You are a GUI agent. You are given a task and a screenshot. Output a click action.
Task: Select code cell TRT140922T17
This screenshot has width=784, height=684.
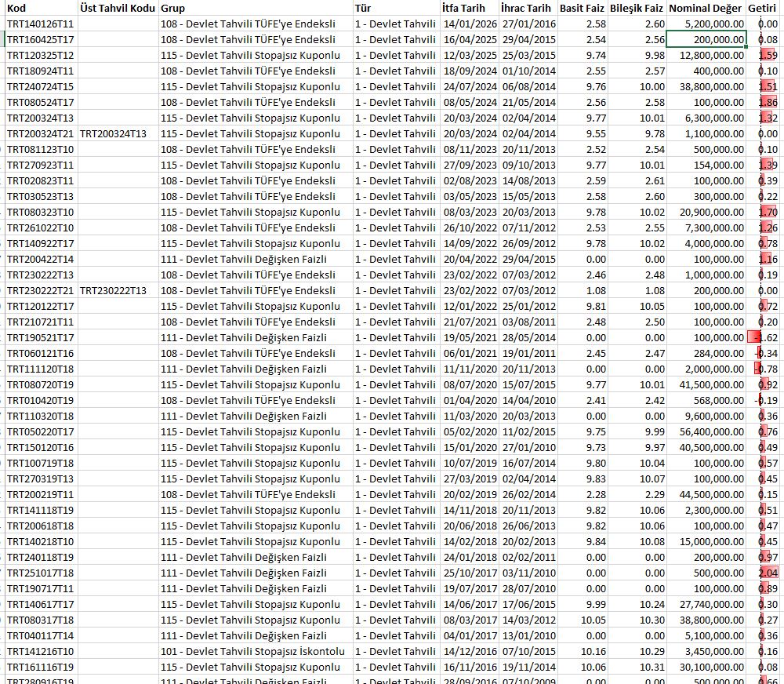42,244
